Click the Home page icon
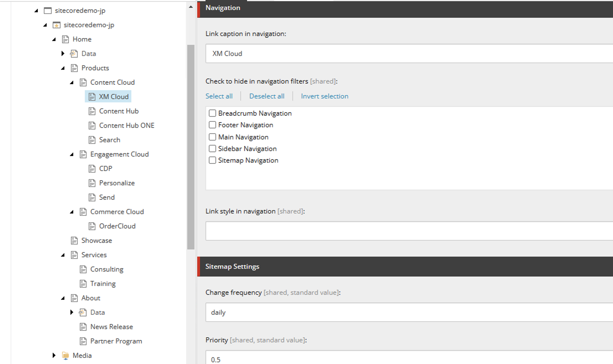 pos(65,39)
